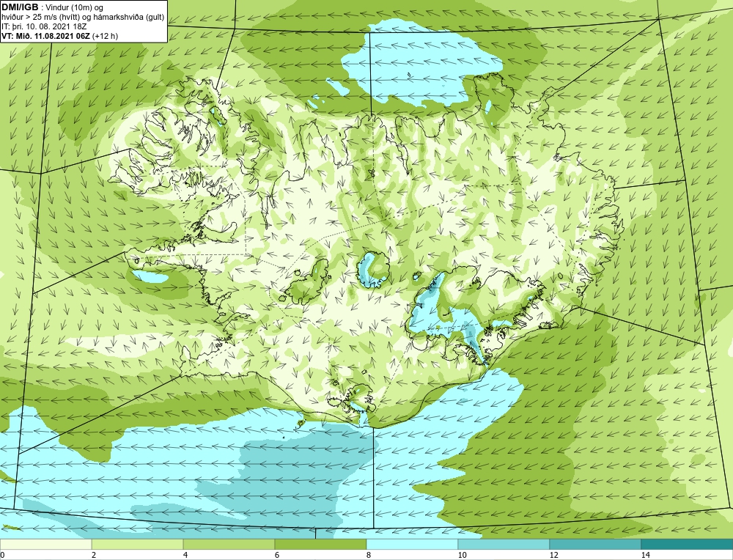The width and height of the screenshot is (733, 560).
Task: Click the 'hviður > 25 m/s (hvítt)' legend text
Action: (40, 18)
